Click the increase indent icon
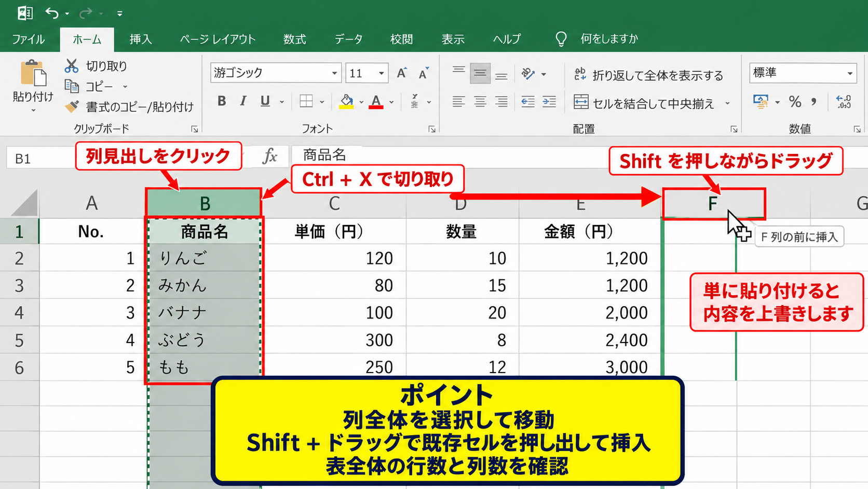868x489 pixels. click(549, 102)
